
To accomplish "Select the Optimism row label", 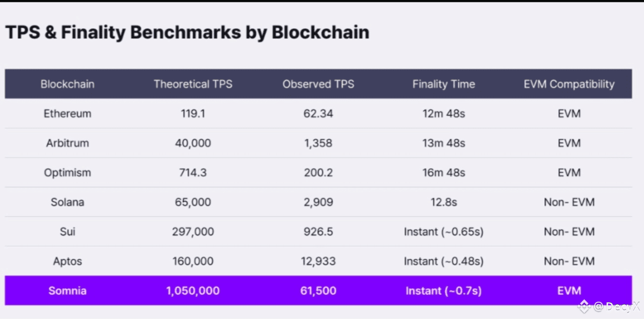I will tap(67, 173).
